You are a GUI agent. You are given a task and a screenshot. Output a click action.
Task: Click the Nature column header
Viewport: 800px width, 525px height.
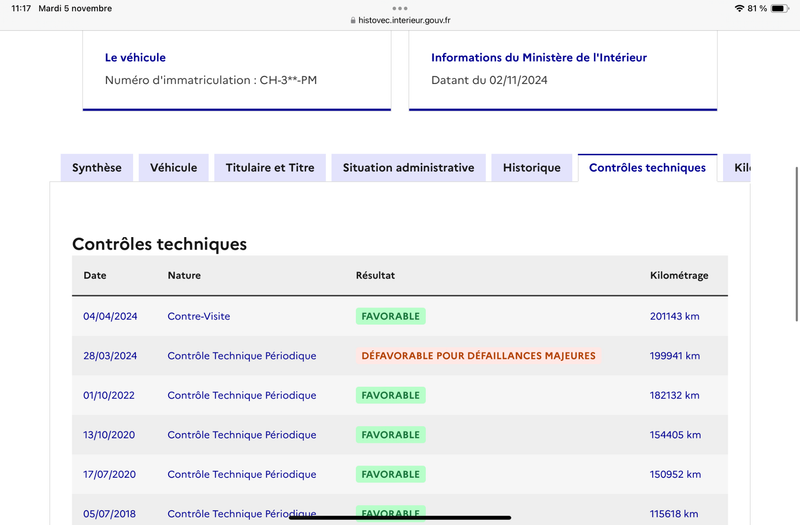[x=184, y=276]
